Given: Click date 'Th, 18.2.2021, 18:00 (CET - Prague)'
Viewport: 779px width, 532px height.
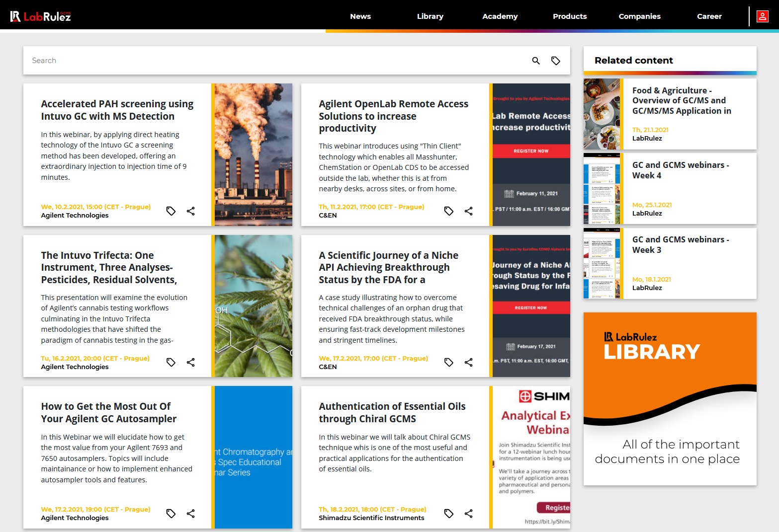Looking at the screenshot, I should pyautogui.click(x=372, y=509).
